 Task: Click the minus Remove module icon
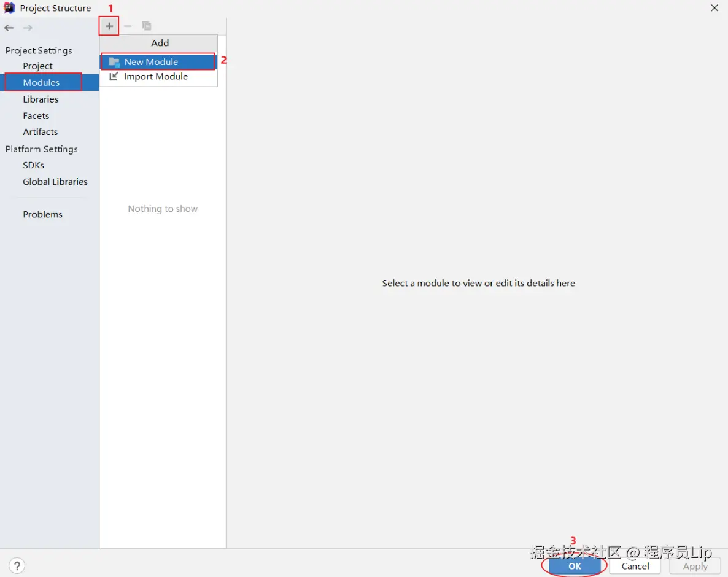click(128, 26)
